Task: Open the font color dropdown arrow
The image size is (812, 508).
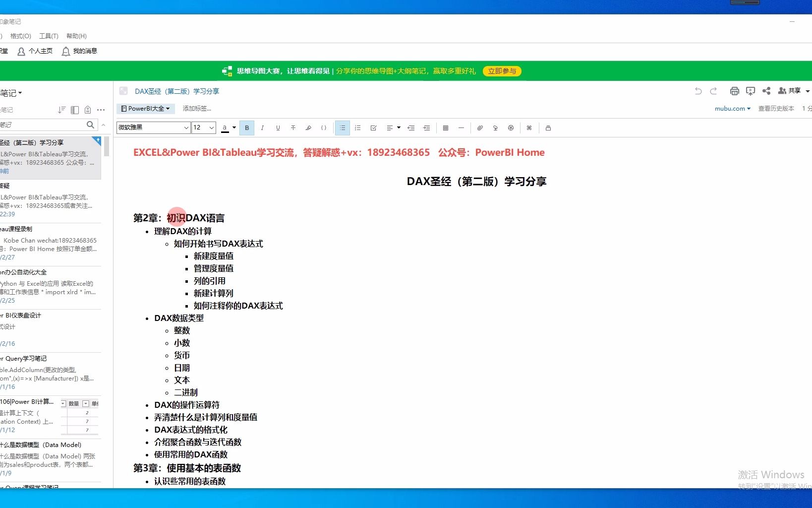Action: tap(234, 128)
